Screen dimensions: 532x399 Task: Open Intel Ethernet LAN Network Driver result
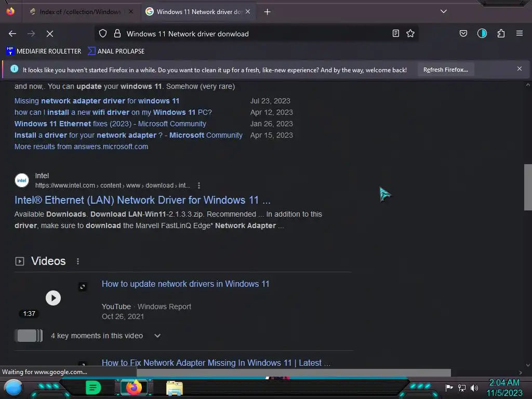142,200
